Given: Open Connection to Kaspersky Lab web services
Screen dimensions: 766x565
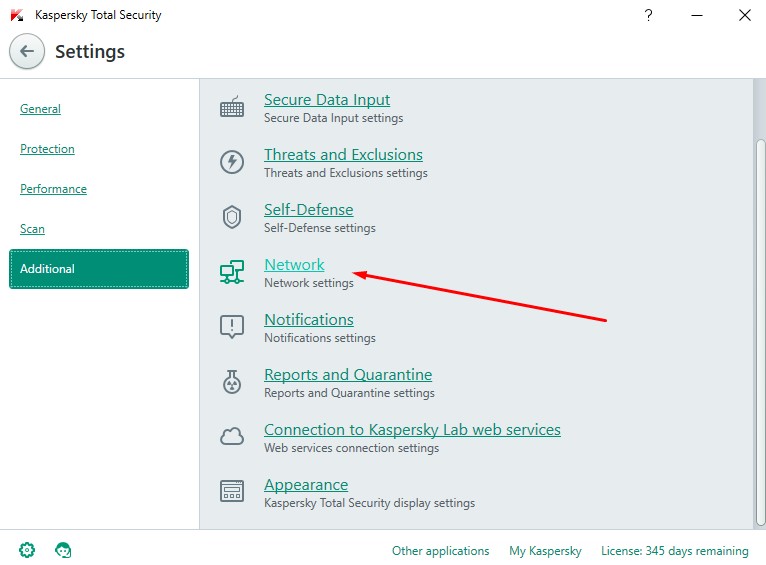Looking at the screenshot, I should point(412,430).
